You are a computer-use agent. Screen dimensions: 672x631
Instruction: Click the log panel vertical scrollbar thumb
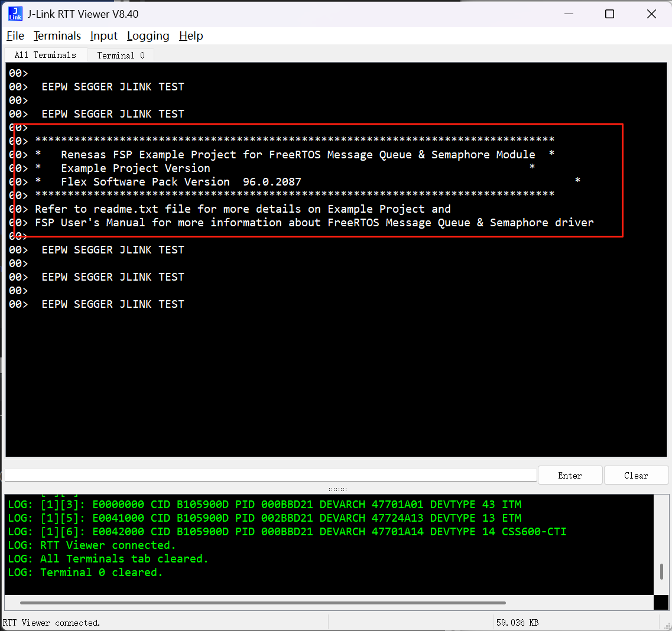pos(661,571)
